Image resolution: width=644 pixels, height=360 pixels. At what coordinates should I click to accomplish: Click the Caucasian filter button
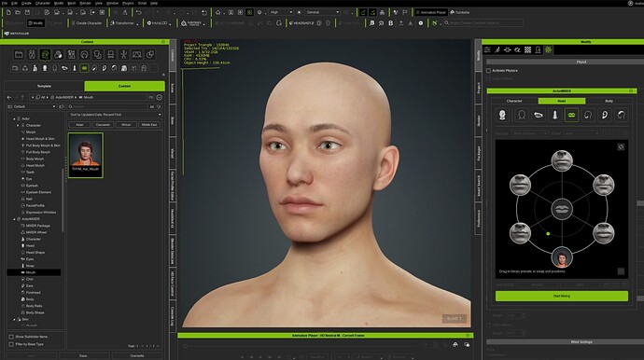tap(103, 124)
